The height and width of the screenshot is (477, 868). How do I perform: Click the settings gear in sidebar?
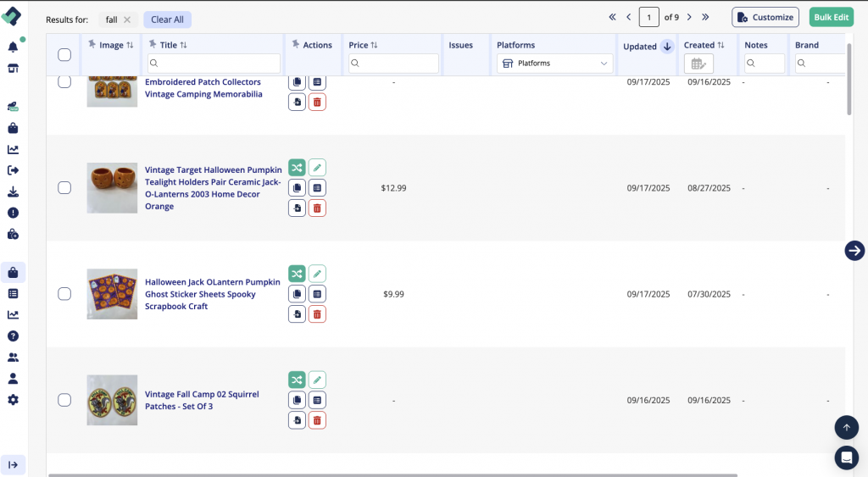pos(13,400)
